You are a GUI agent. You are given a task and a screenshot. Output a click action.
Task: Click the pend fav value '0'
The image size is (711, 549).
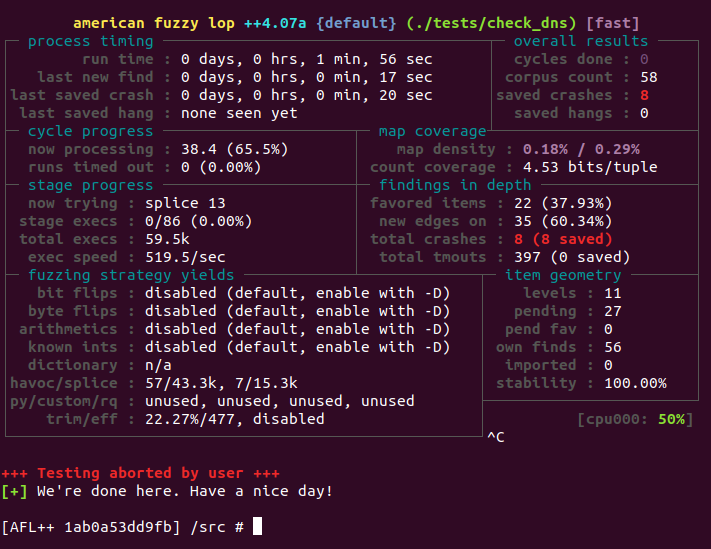(x=609, y=329)
